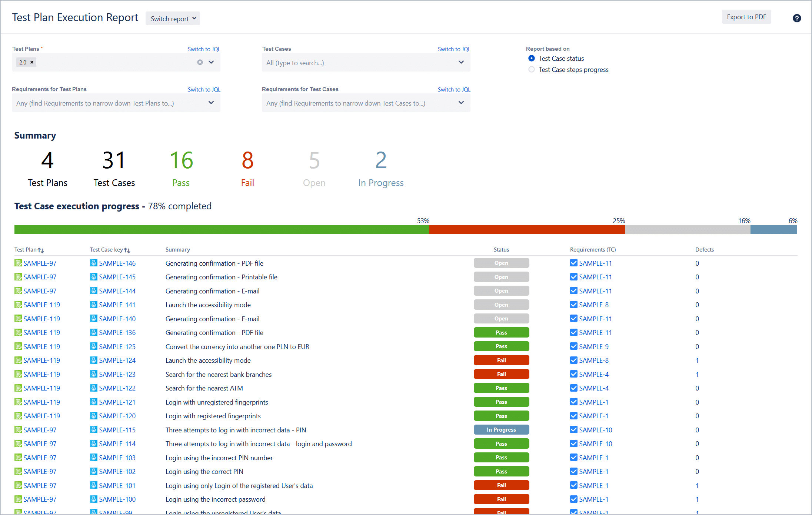Click the test plan icon beside SAMPLE-97
812x515 pixels.
point(18,263)
